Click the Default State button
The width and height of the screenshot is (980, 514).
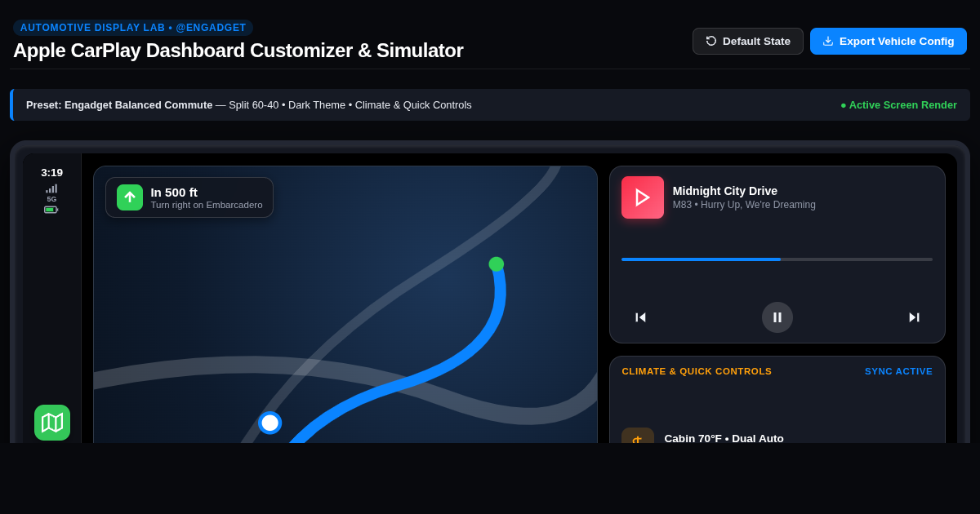pyautogui.click(x=748, y=41)
